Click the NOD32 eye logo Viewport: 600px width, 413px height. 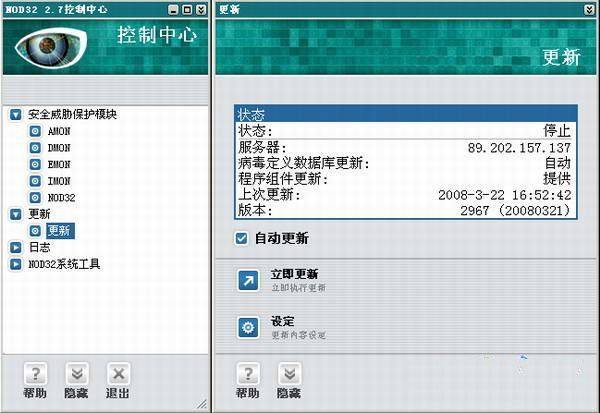click(51, 47)
